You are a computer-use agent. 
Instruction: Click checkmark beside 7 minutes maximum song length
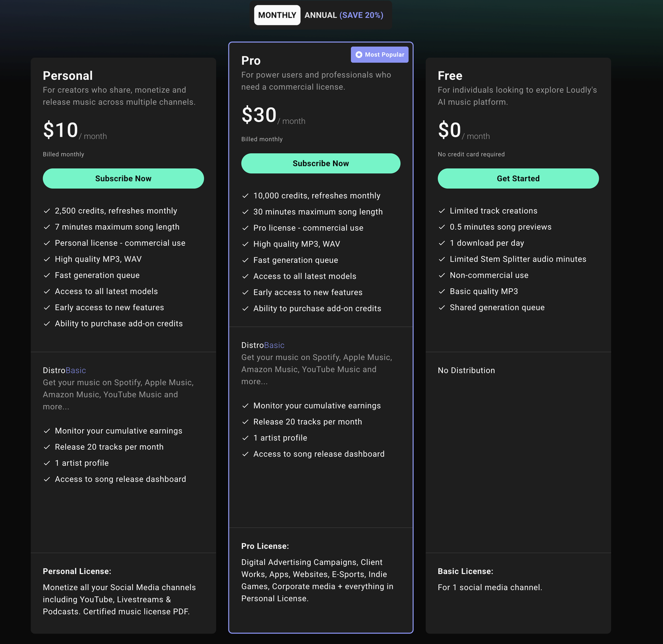(47, 227)
